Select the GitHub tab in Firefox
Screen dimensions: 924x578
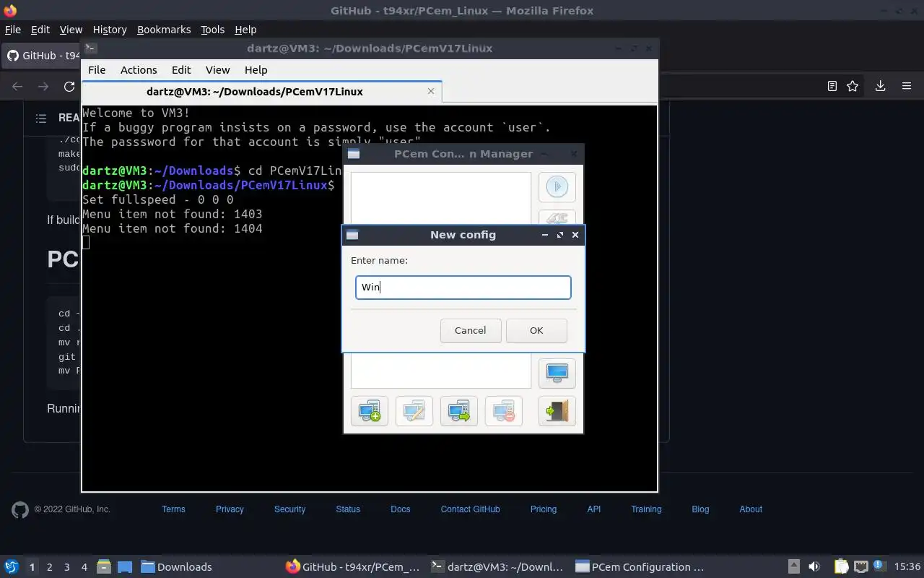42,56
